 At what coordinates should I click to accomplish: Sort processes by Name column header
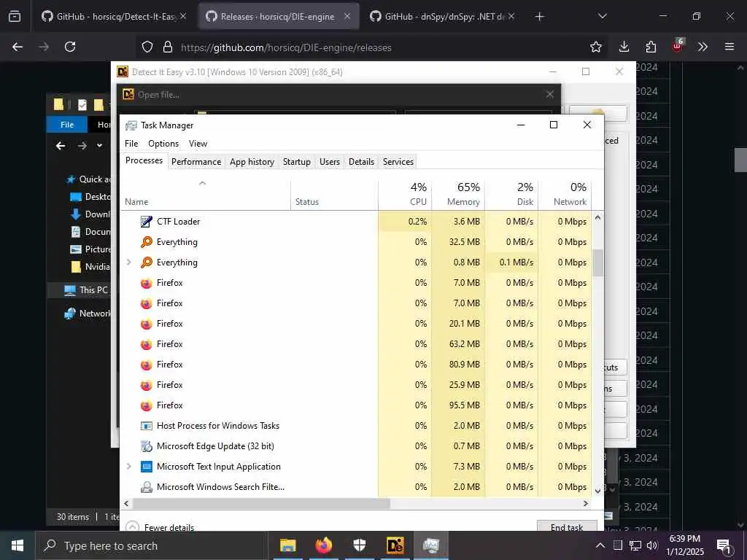coord(205,195)
